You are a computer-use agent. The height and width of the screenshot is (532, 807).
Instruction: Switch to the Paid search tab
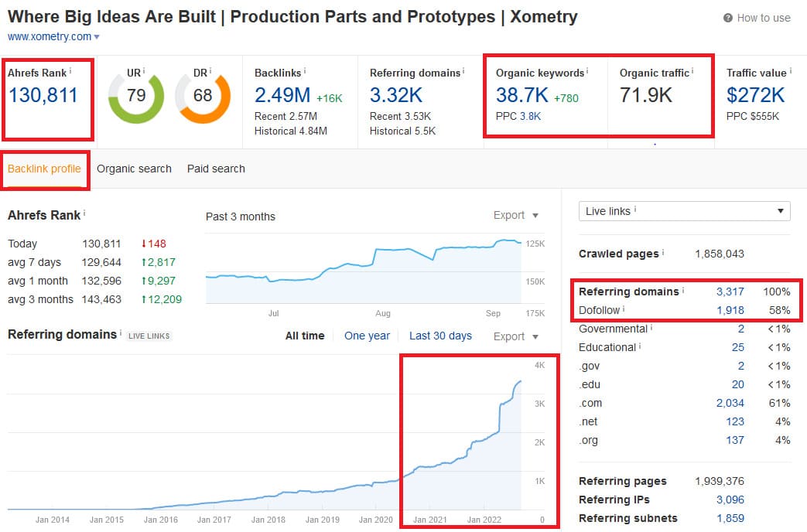coord(215,169)
